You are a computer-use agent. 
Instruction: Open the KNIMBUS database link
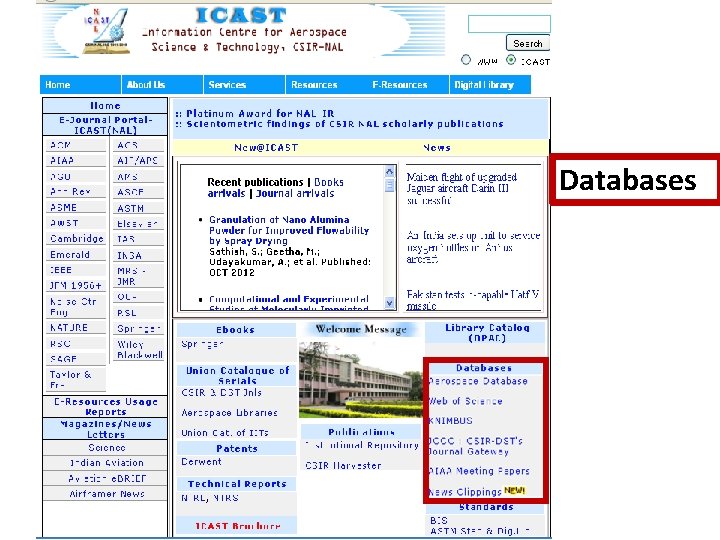pos(450,421)
